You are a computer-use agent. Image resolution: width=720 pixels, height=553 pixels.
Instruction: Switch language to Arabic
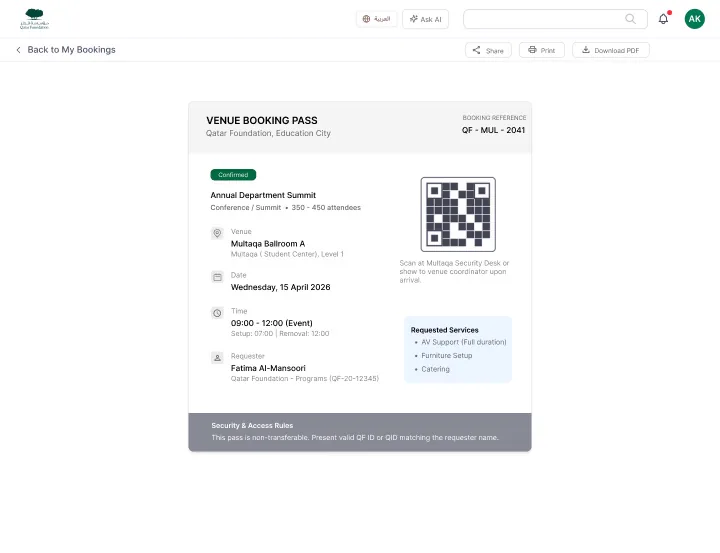point(377,19)
